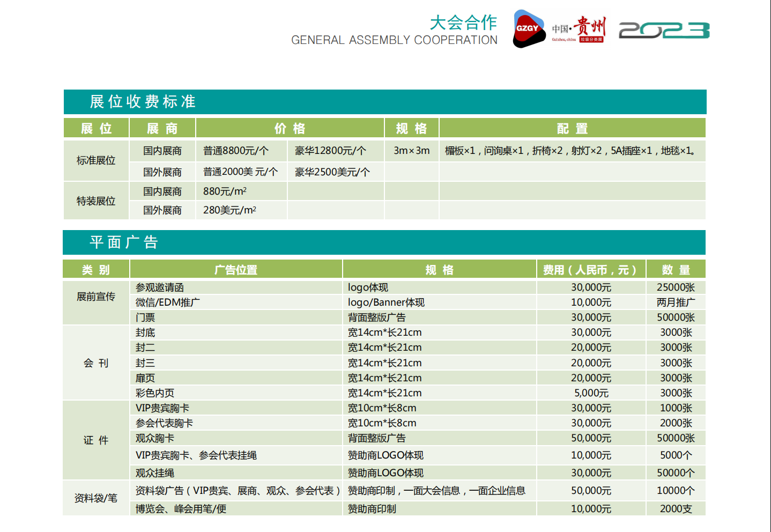Select the 微信/EDM推广 ad position row
The image size is (771, 532).
click(168, 302)
